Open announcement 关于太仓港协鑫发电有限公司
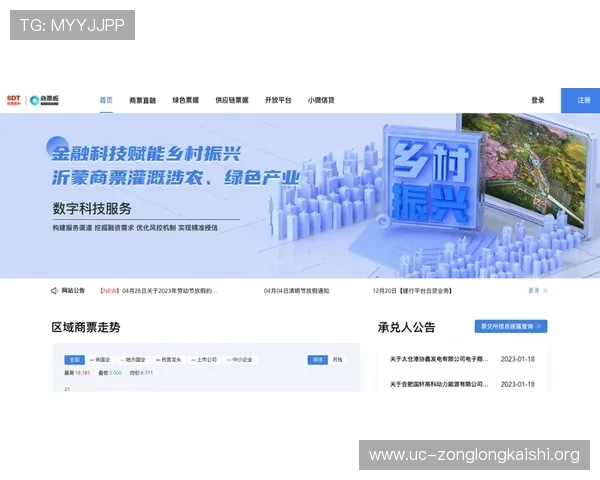The width and height of the screenshot is (600, 480). [439, 359]
